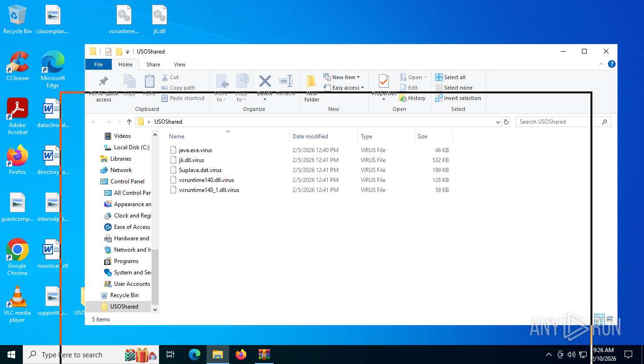The height and width of the screenshot is (364, 644).
Task: Click the Search USOShared input field
Action: [x=563, y=122]
